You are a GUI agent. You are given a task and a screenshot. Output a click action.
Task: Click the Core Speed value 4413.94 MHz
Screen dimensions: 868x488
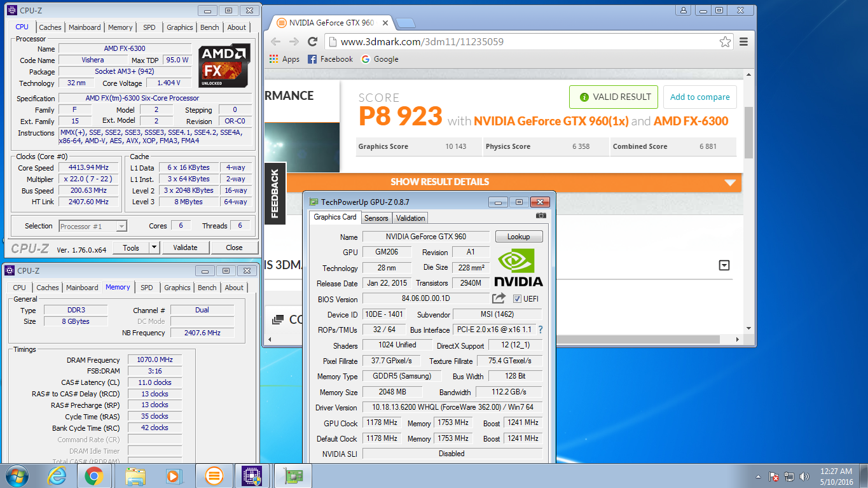click(88, 167)
